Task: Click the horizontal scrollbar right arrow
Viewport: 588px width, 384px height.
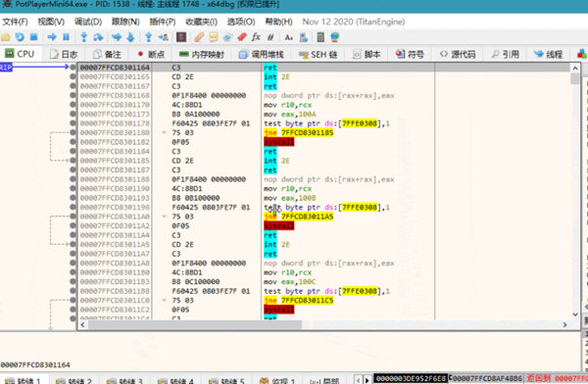Action: click(x=564, y=325)
